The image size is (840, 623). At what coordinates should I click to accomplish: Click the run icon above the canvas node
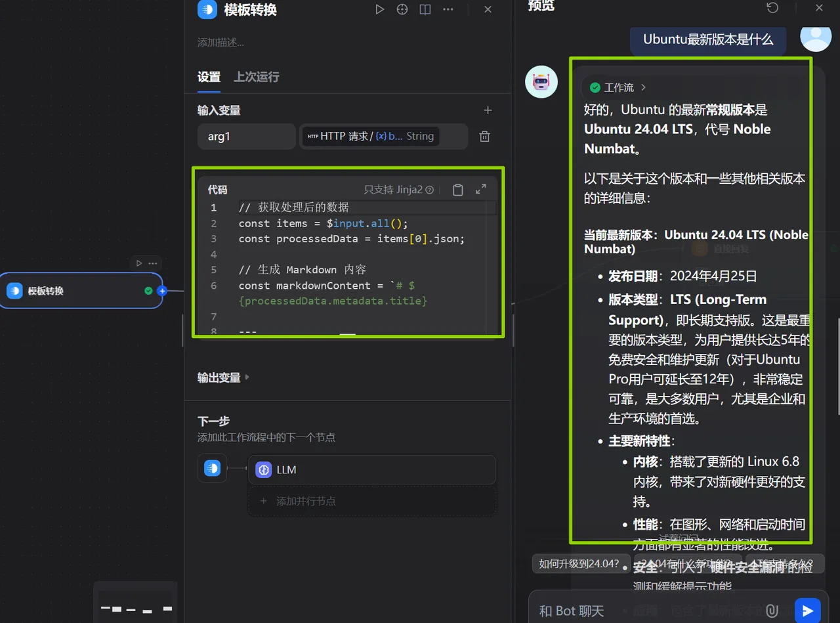click(138, 263)
